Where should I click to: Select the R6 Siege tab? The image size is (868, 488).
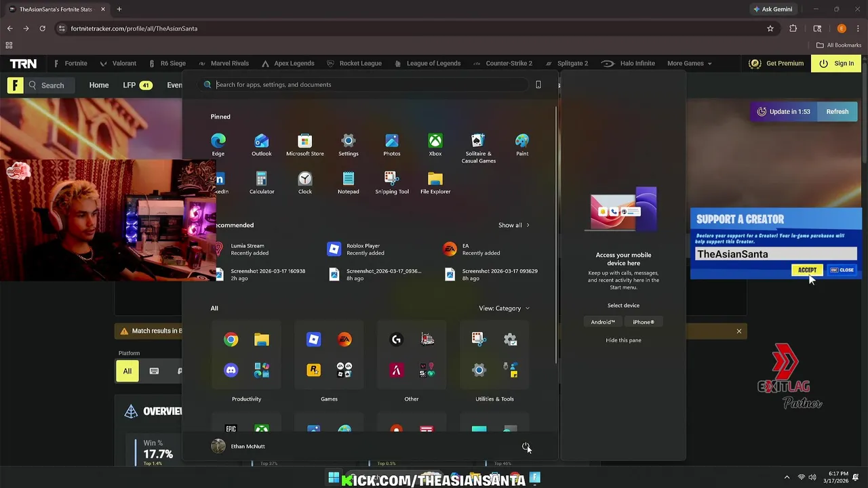[x=167, y=63]
